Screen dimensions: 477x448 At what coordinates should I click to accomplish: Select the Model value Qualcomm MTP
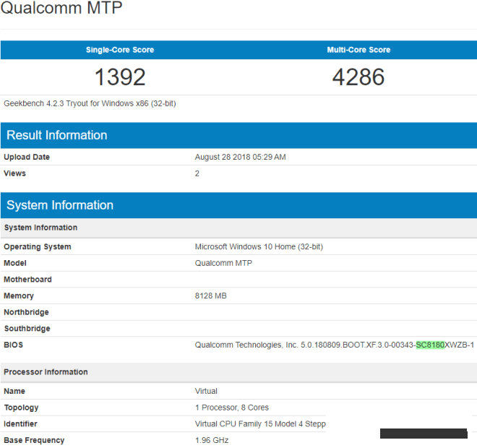(x=223, y=263)
